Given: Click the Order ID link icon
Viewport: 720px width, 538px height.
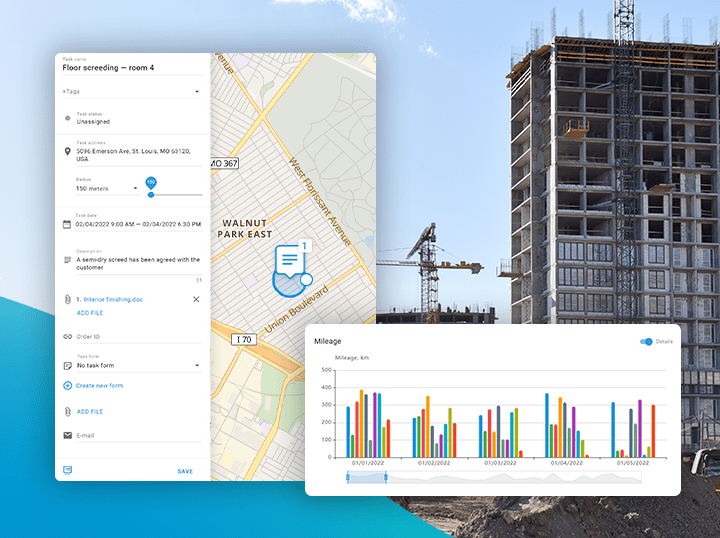Looking at the screenshot, I should (68, 336).
